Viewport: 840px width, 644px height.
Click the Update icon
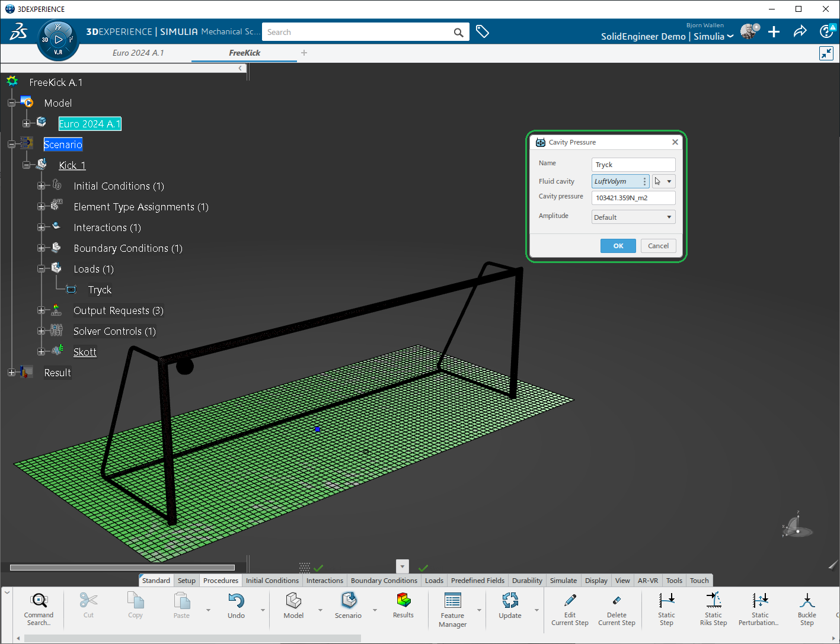(x=510, y=601)
